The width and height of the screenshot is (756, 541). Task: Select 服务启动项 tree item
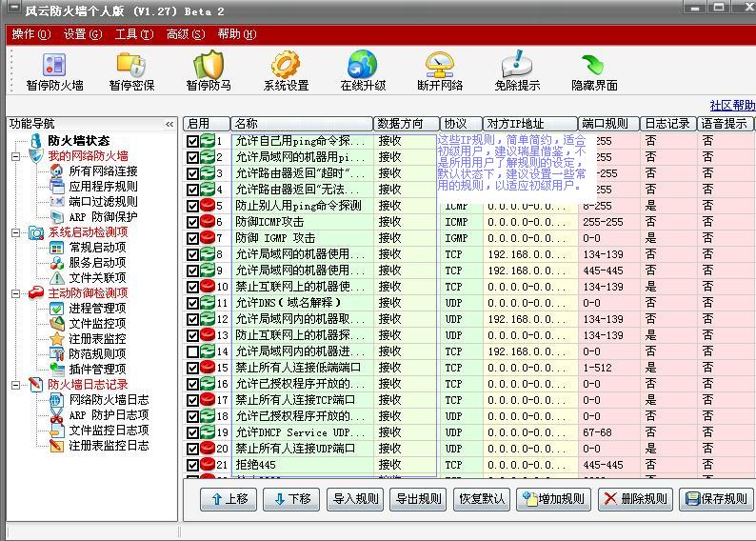pos(97,263)
